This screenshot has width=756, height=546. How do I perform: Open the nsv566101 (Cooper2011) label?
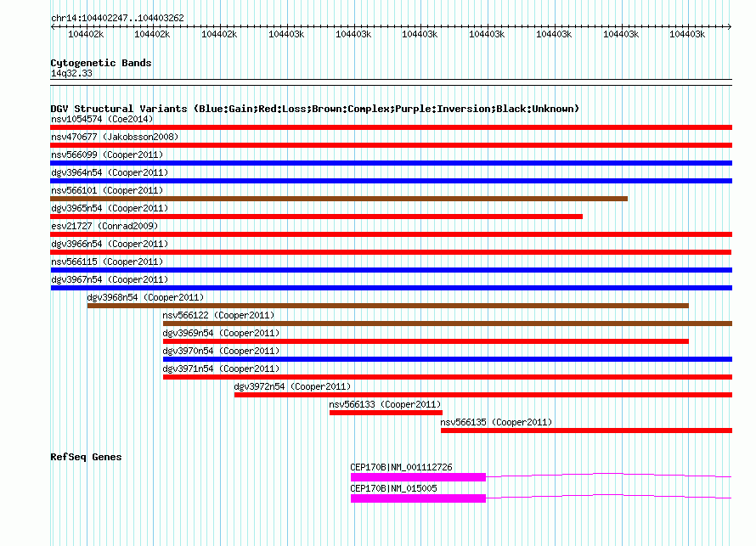(107, 190)
